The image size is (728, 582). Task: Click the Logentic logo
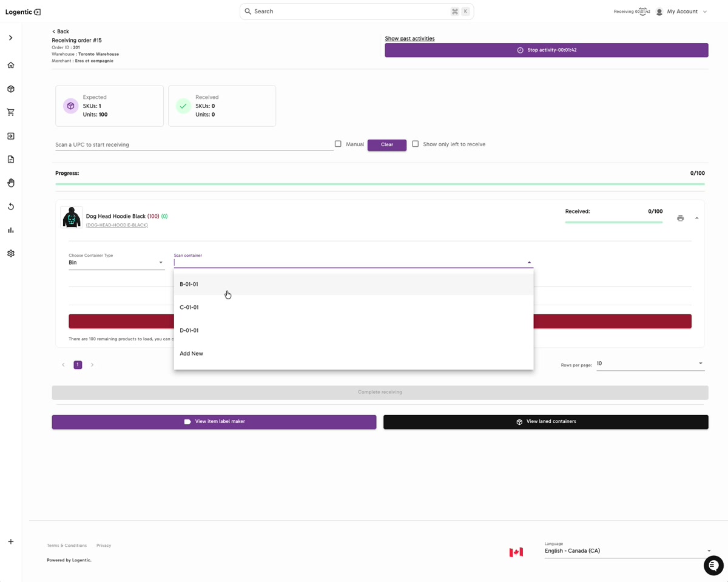[x=23, y=12]
